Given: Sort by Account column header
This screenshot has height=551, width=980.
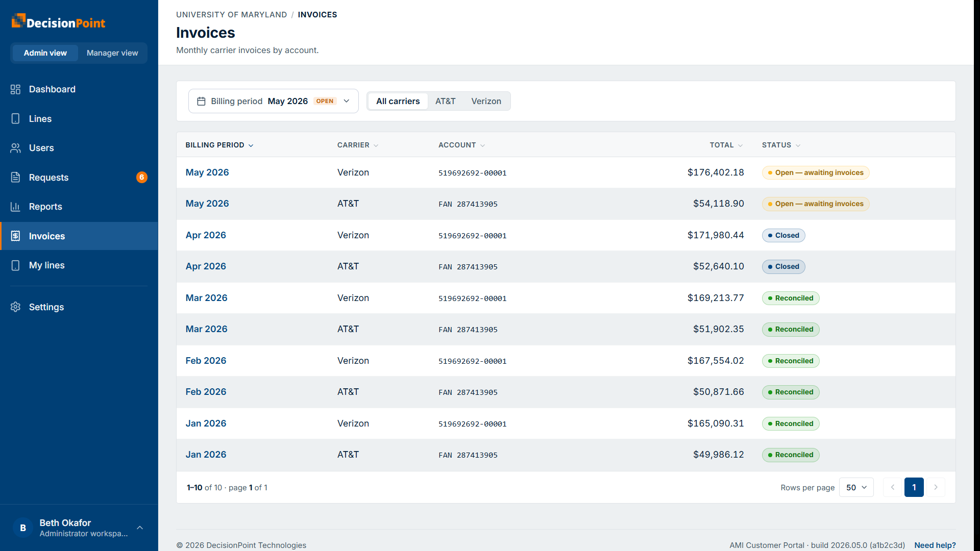Looking at the screenshot, I should coord(461,145).
